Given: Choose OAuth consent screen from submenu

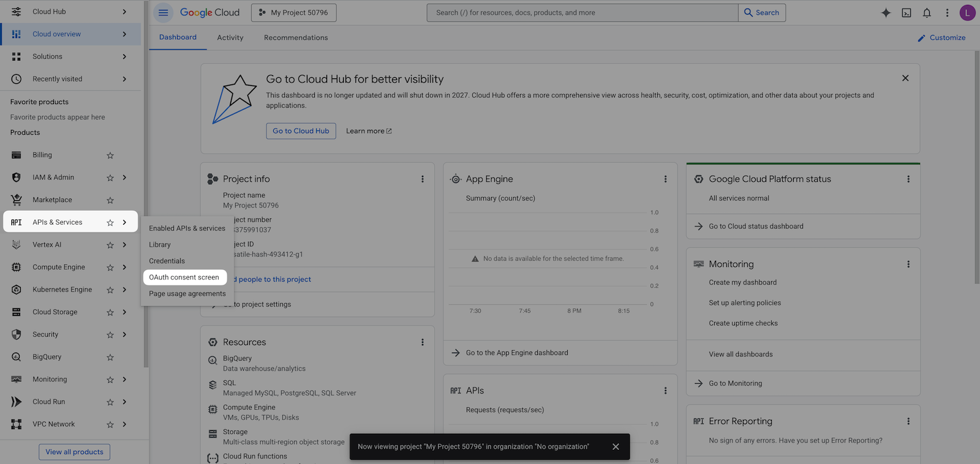Looking at the screenshot, I should pos(184,277).
